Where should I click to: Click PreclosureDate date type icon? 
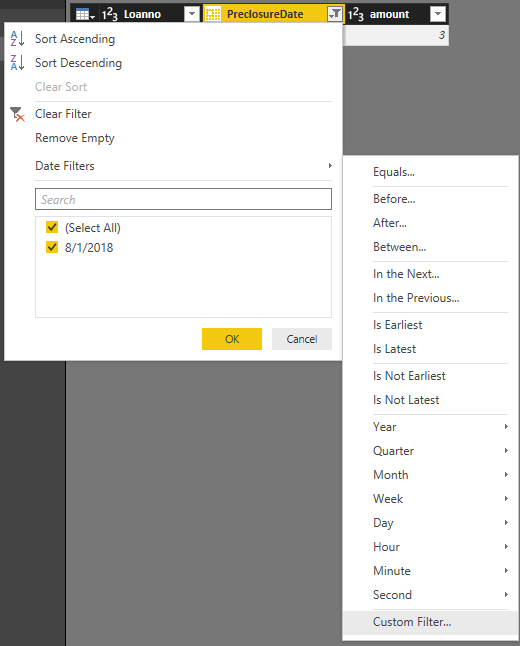pos(213,14)
